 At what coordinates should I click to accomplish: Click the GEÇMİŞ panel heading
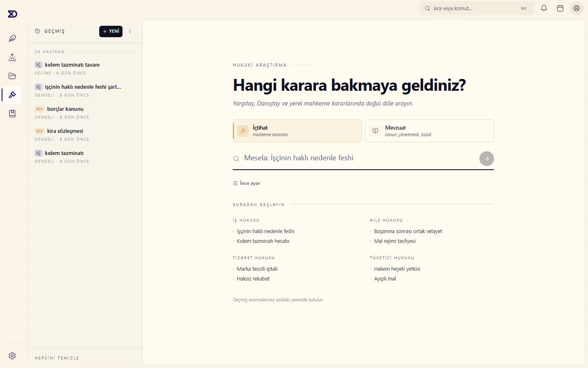[55, 31]
